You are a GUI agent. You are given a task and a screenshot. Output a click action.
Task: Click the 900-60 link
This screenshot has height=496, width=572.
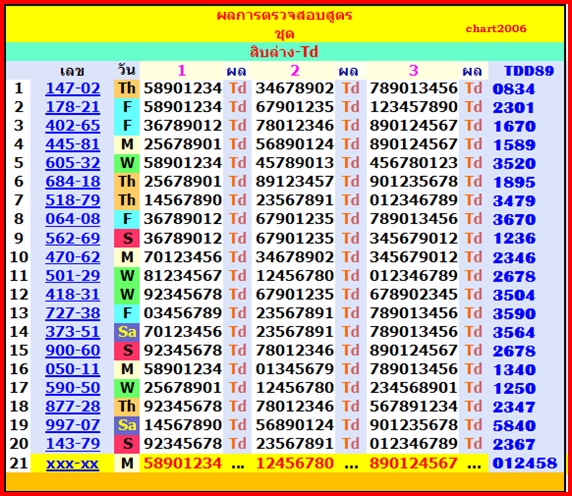(x=73, y=350)
